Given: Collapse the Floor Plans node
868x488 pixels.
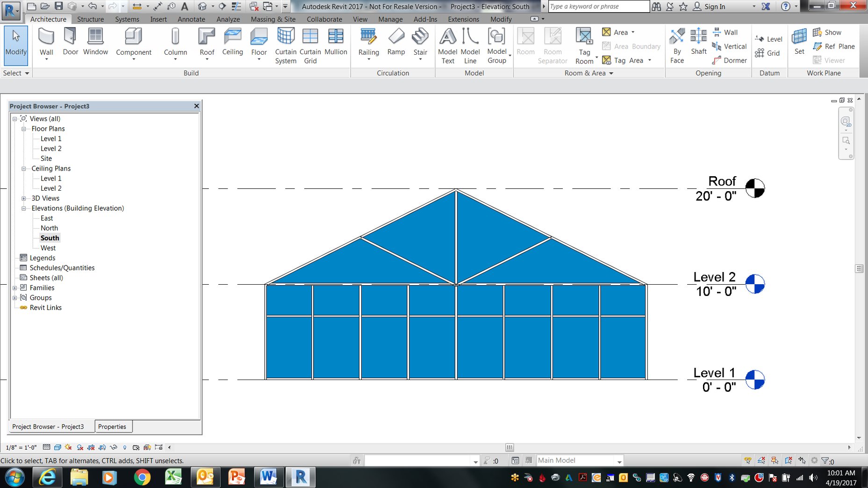Looking at the screenshot, I should point(24,129).
